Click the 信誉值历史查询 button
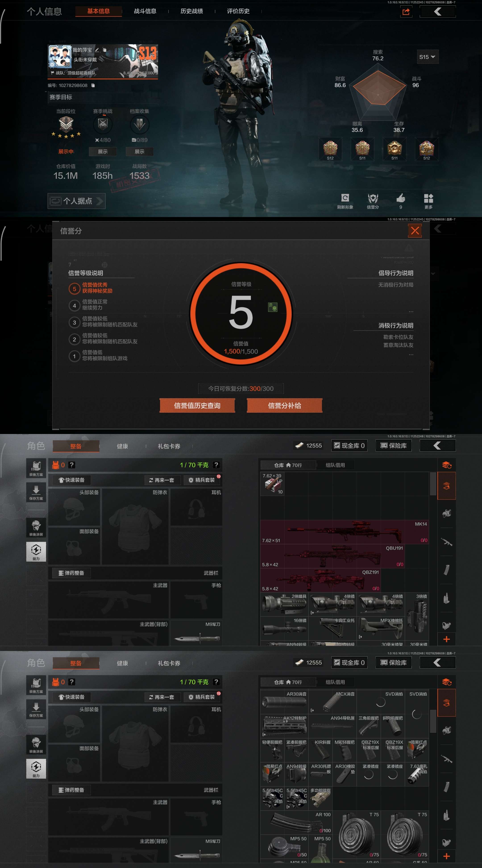Viewport: 482px width, 868px height. click(x=197, y=405)
